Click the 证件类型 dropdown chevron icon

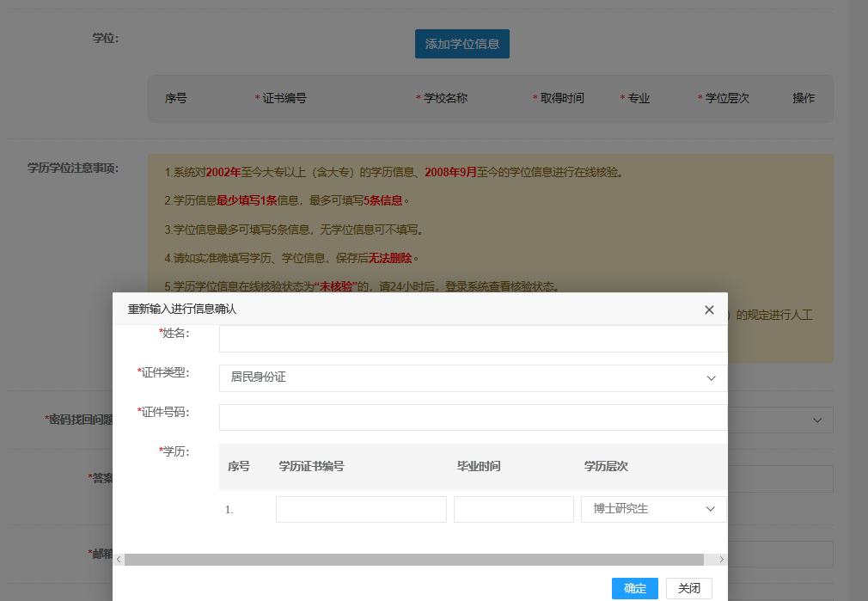[711, 378]
